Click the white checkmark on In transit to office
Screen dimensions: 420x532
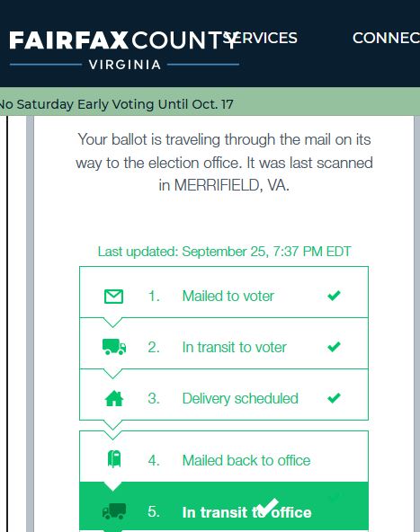tap(267, 507)
